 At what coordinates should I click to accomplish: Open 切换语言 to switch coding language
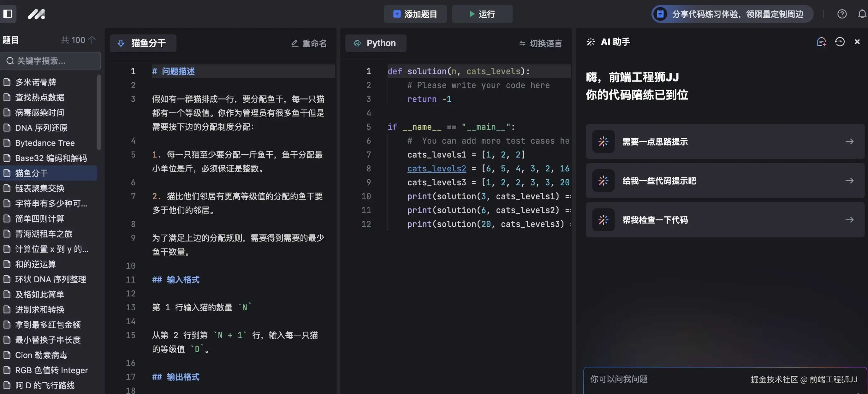click(539, 43)
